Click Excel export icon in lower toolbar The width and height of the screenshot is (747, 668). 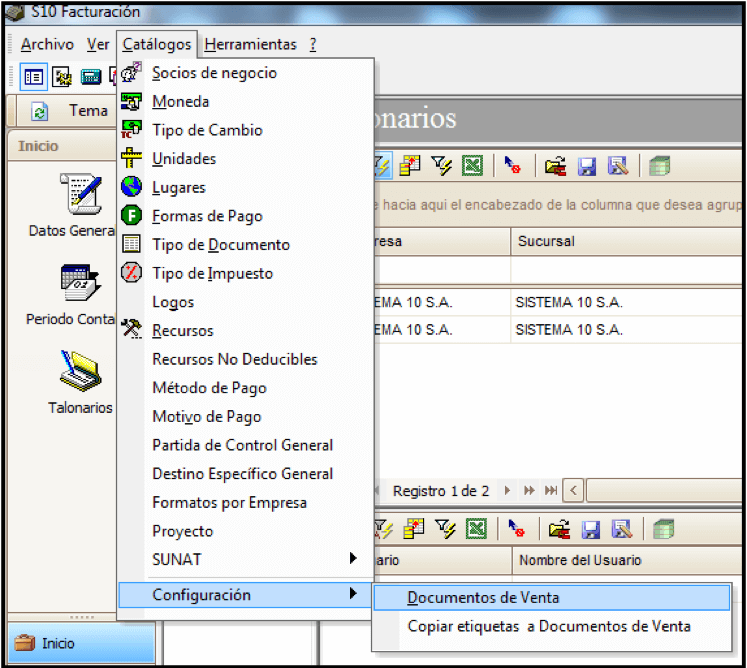476,529
